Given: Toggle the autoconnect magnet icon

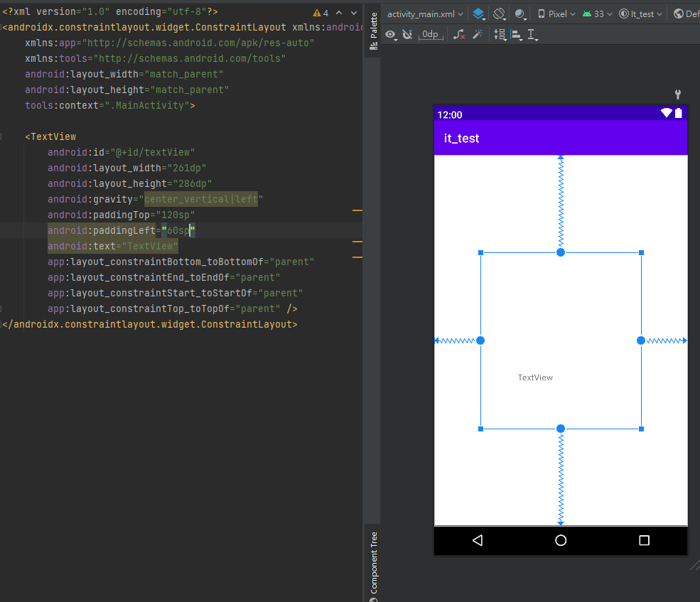Looking at the screenshot, I should tap(407, 34).
